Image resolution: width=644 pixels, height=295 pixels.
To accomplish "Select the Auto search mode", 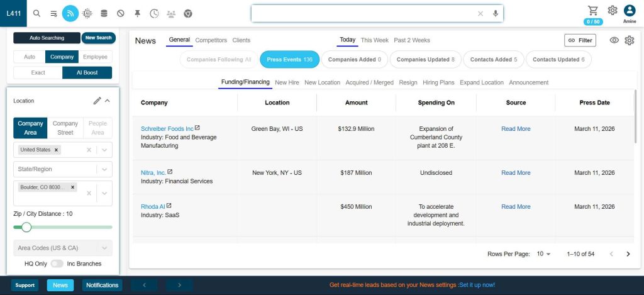I will click(x=30, y=57).
